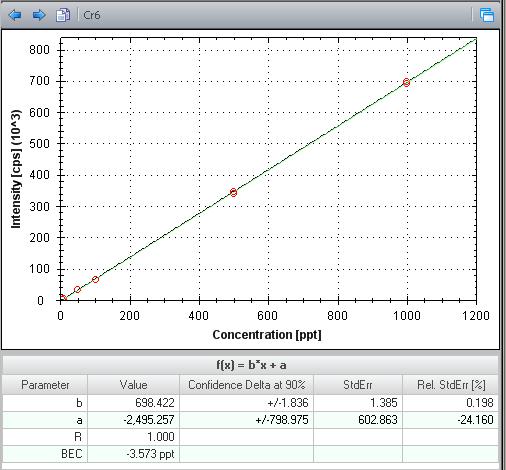
Task: Click the Parameter column header
Action: (45, 385)
